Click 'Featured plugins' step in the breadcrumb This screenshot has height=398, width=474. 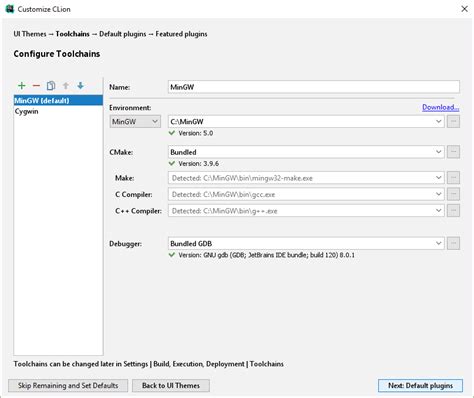181,34
